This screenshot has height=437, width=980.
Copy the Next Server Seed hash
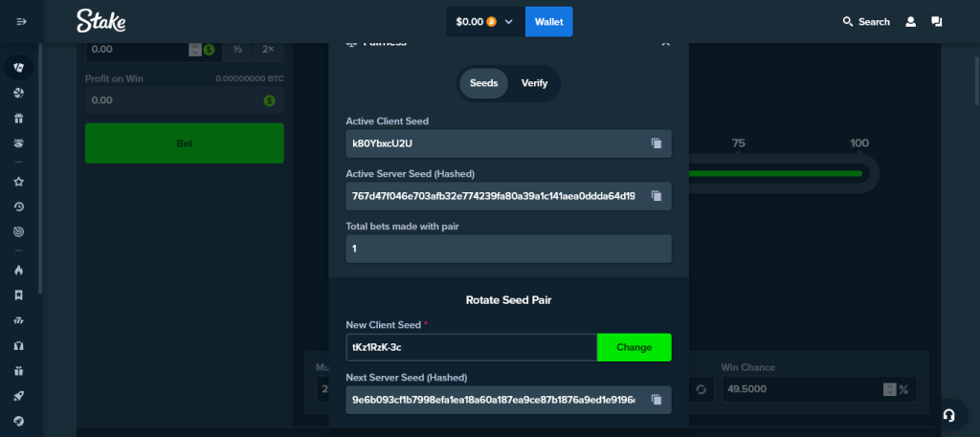pyautogui.click(x=657, y=400)
